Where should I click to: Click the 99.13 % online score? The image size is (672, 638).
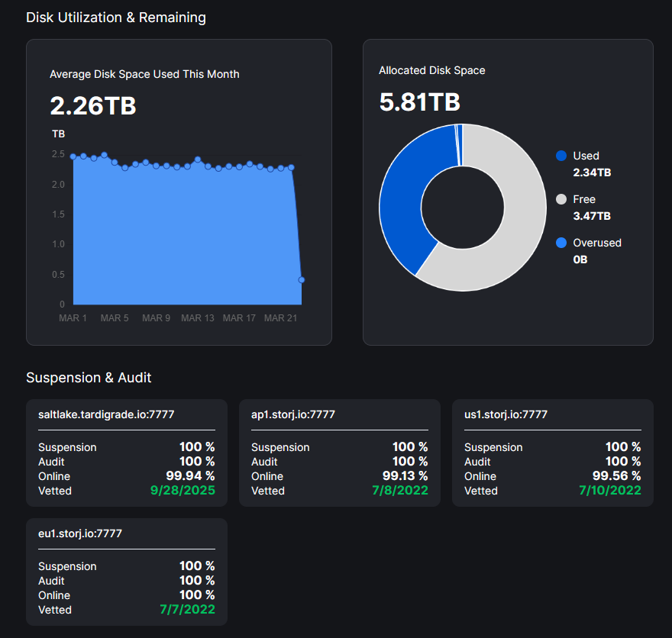point(405,476)
